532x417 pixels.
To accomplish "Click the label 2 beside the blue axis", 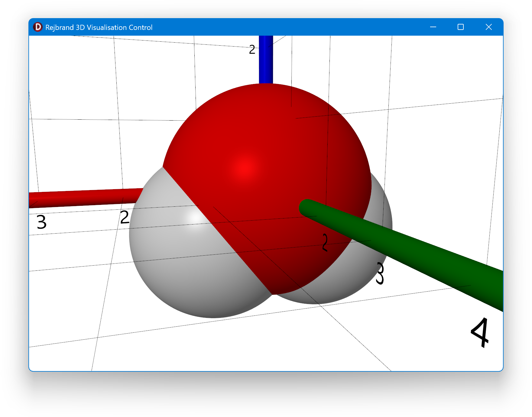I will 252,50.
